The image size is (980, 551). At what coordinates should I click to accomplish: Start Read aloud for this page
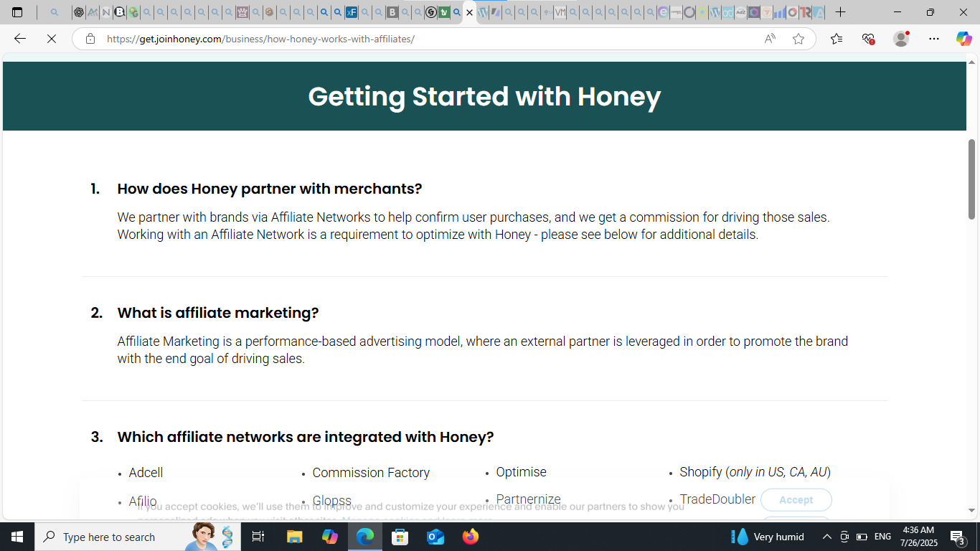(770, 39)
